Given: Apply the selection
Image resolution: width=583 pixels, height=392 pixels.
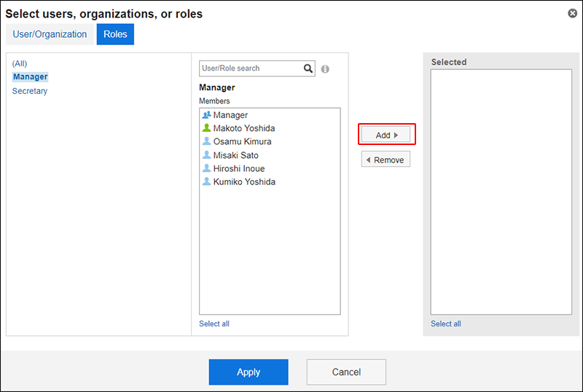Looking at the screenshot, I should (x=249, y=372).
